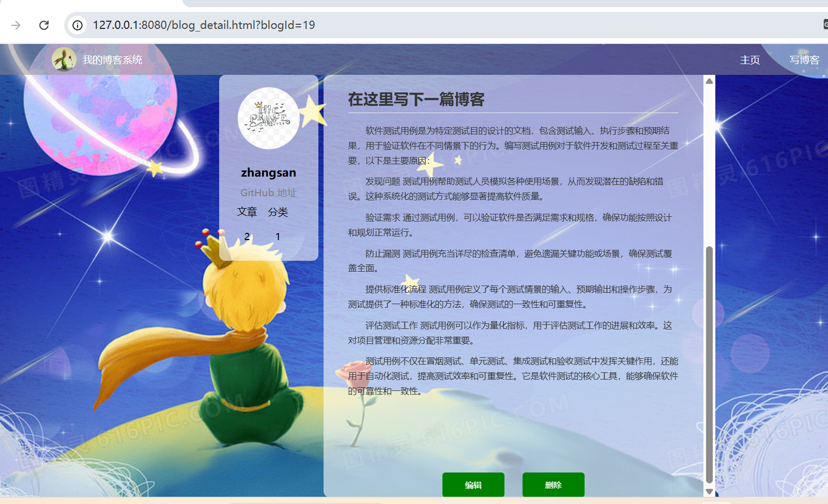Click the blog system logo avatar
Viewport: 828px width, 504px height.
coord(64,59)
